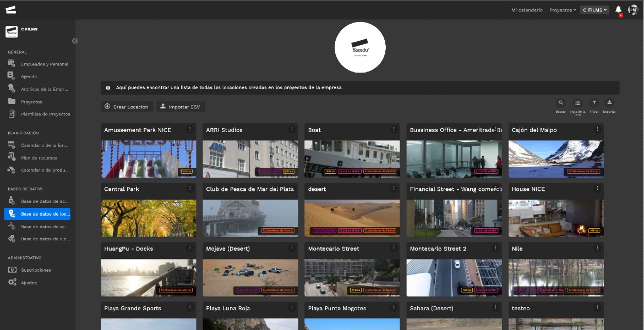Open the elements database sidebar item
644x330 pixels.
point(38,239)
